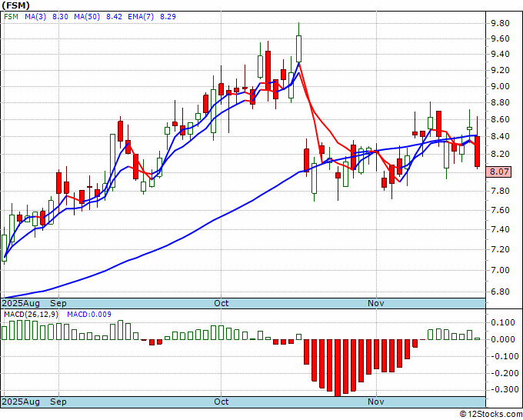Click the tallest green candle near 9.80 high
The width and height of the screenshot is (523, 420).
click(x=299, y=48)
